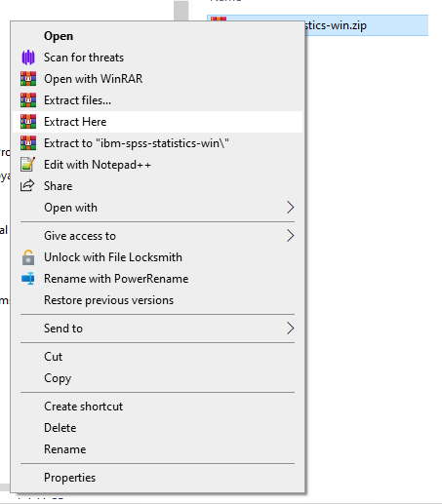
Task: Open Properties of the zip file
Action: point(157,478)
